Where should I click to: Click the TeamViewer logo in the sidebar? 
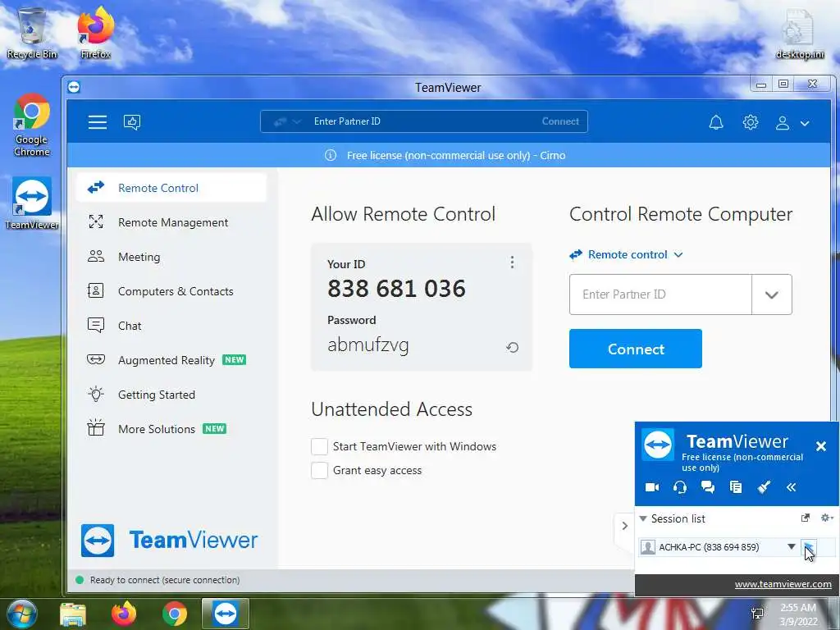169,541
